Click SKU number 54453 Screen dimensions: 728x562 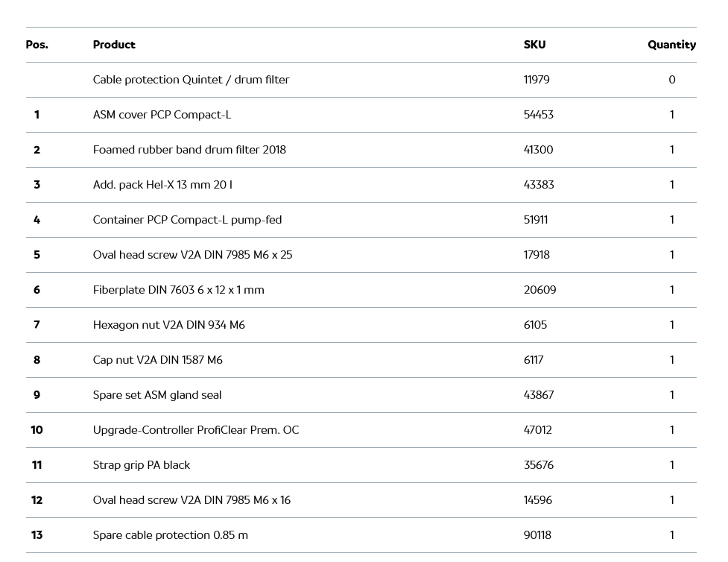(538, 115)
